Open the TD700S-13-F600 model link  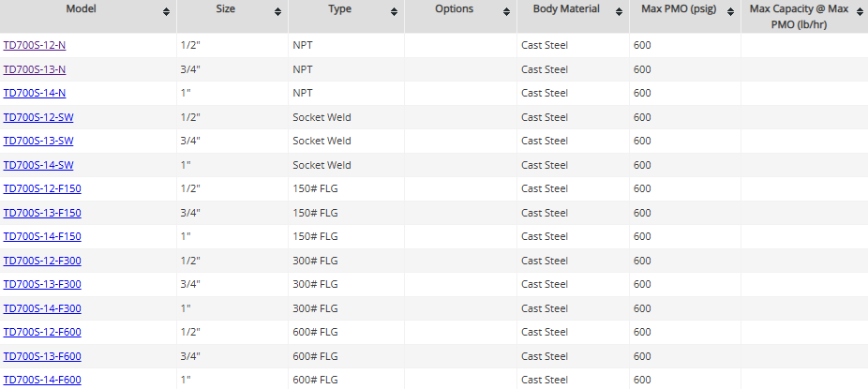[x=42, y=356]
